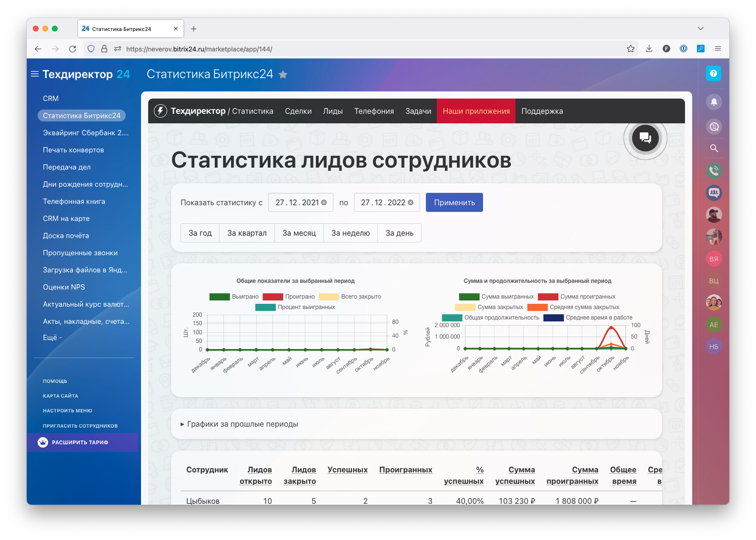The height and width of the screenshot is (540, 756).
Task: Click the start date field 27.12.2021
Action: pos(301,202)
